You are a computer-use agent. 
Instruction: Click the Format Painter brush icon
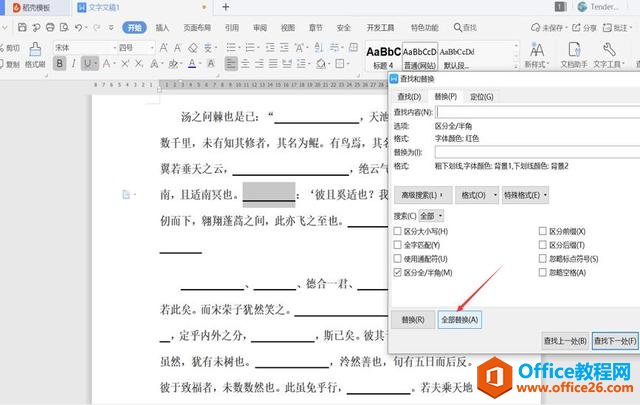[35, 49]
